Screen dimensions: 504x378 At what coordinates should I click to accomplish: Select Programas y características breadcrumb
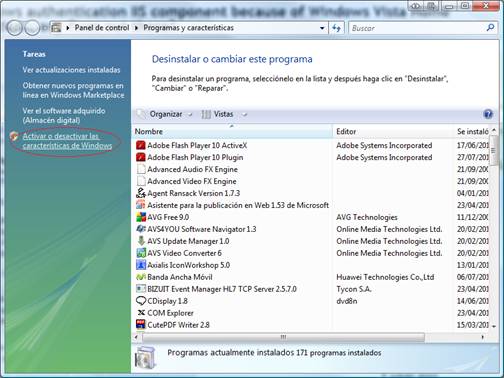(188, 28)
